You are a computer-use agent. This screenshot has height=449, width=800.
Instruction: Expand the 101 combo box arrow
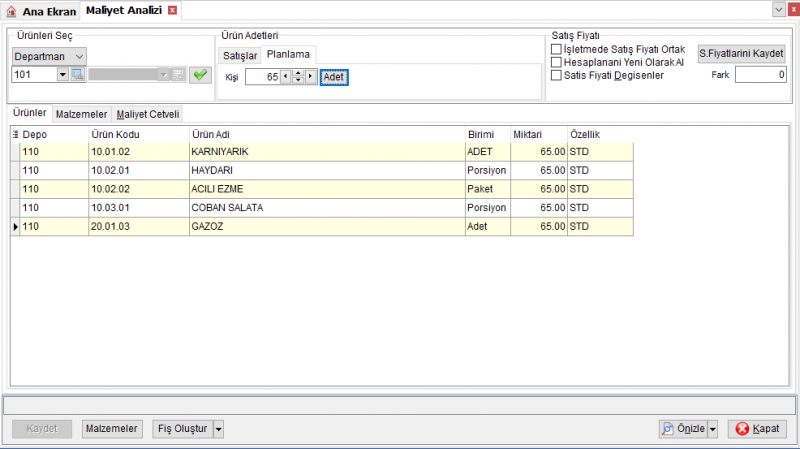coord(62,74)
